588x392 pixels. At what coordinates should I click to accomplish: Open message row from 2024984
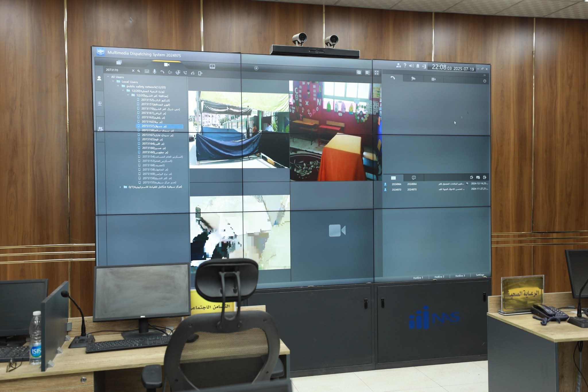point(436,184)
